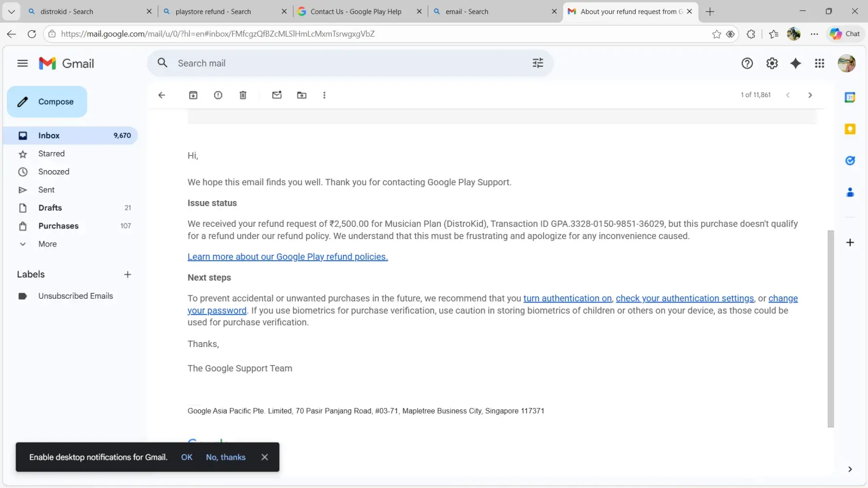Go back in browser history
This screenshot has width=868, height=488.
pyautogui.click(x=12, y=34)
